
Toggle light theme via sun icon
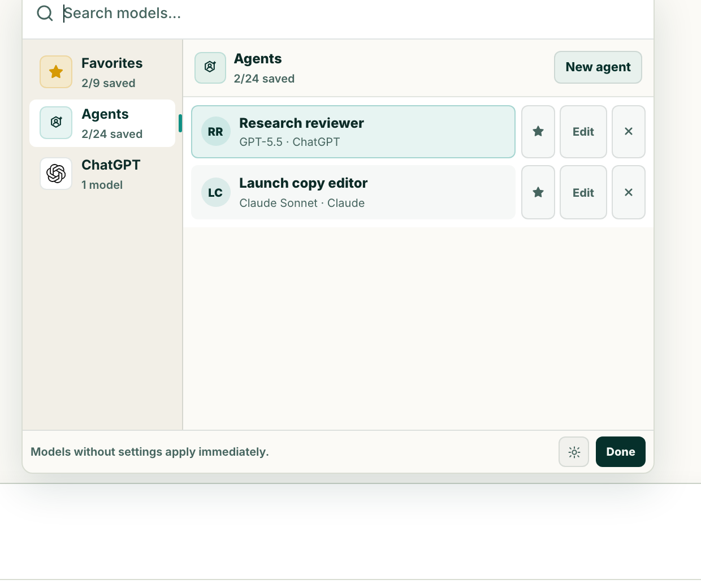(x=574, y=452)
